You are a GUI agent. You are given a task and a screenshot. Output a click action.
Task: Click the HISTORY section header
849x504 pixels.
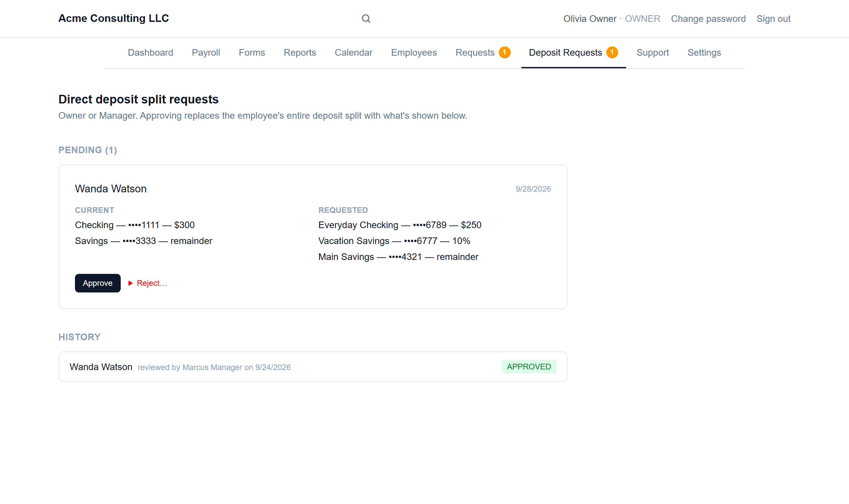(80, 337)
